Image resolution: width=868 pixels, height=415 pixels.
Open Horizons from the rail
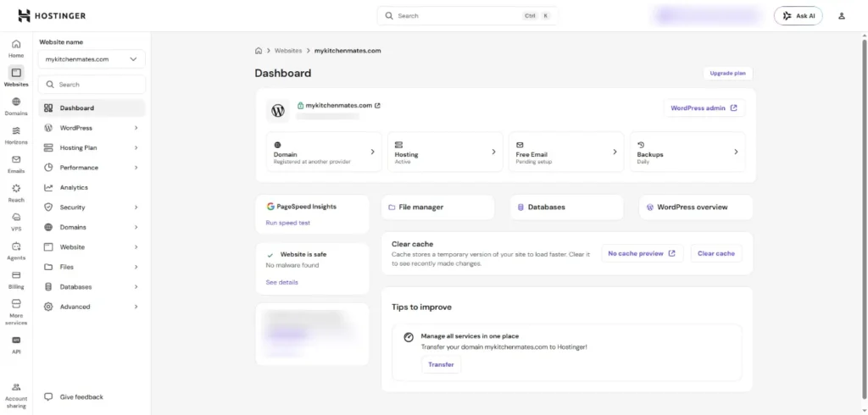tap(16, 135)
